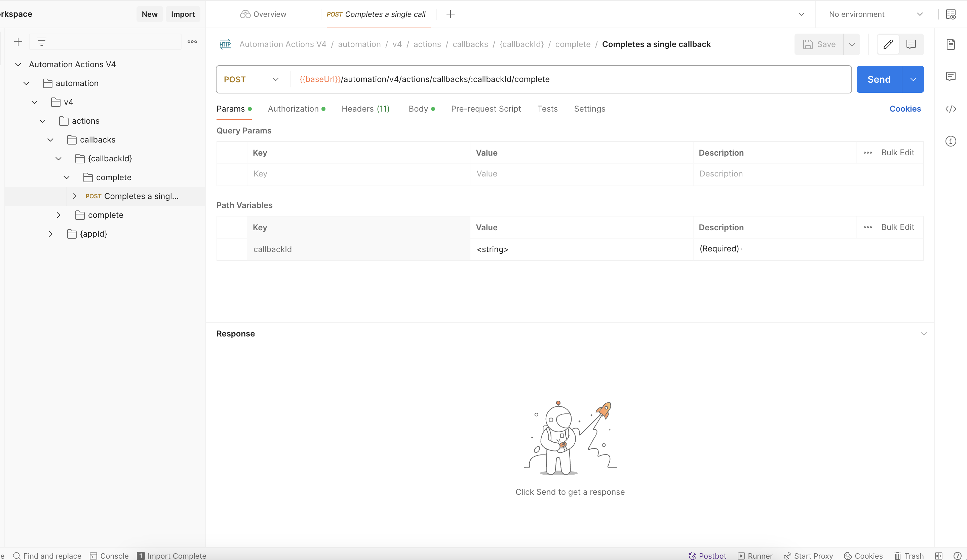967x560 pixels.
Task: Open the POST method dropdown
Action: [252, 79]
